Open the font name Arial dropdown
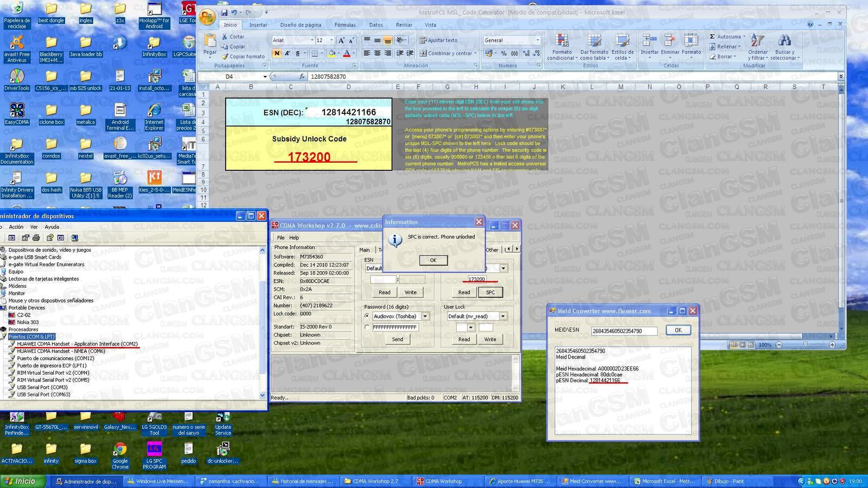Screen dimensions: 868x488 [312, 40]
